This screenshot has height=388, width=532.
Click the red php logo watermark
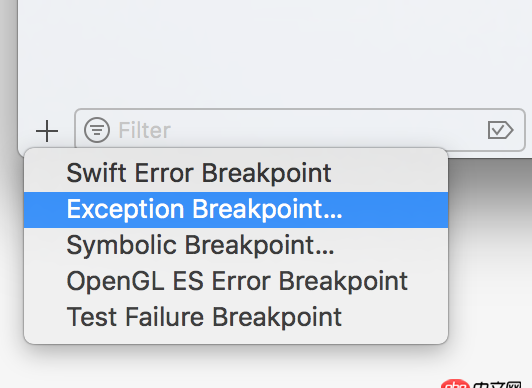coord(455,384)
